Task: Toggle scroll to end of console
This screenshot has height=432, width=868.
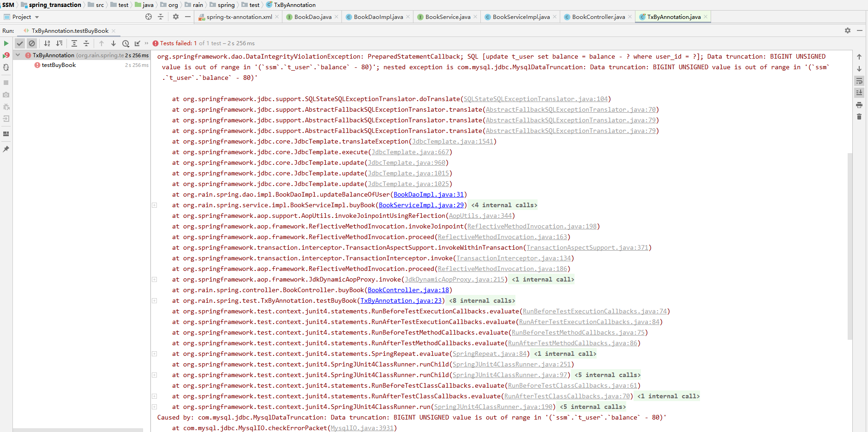Action: [859, 93]
